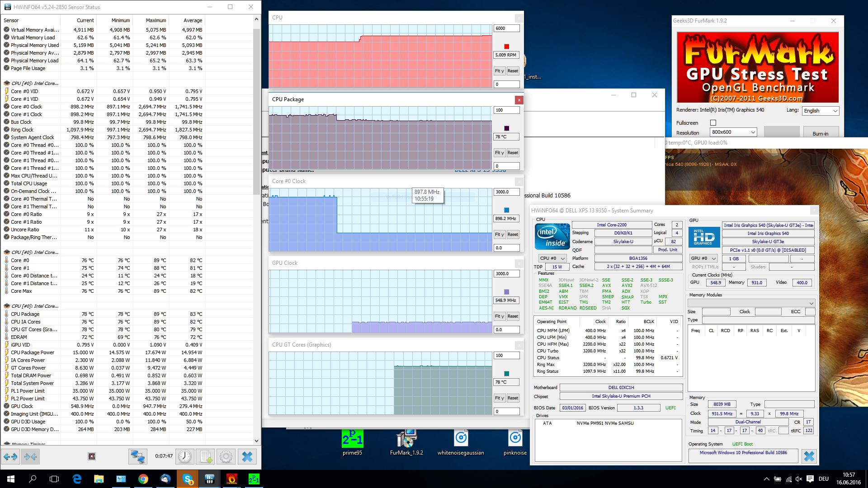Click Fit y on GPU Clock graph

[x=499, y=316]
